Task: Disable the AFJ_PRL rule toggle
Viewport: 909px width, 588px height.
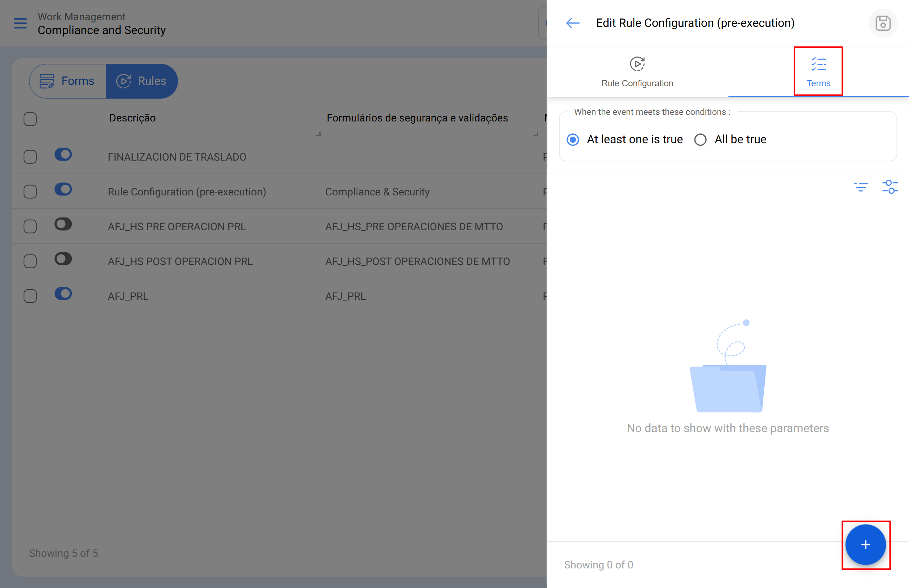Action: click(x=63, y=294)
